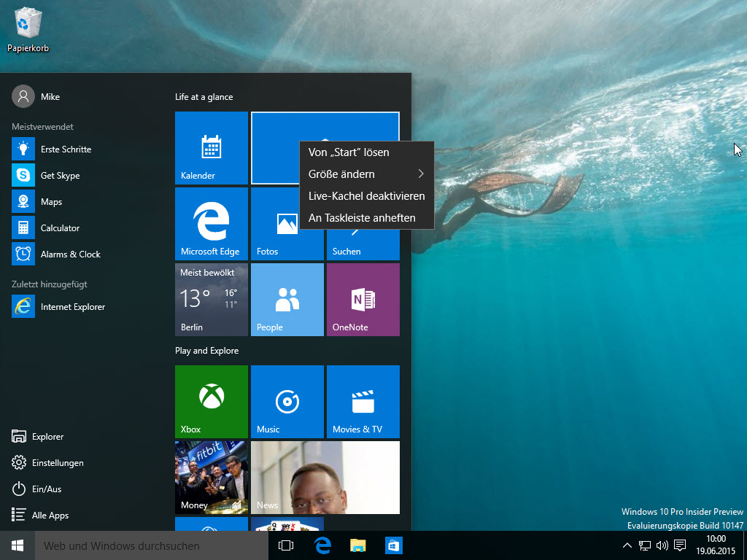Open the News live tile
The height and width of the screenshot is (560, 747).
325,477
